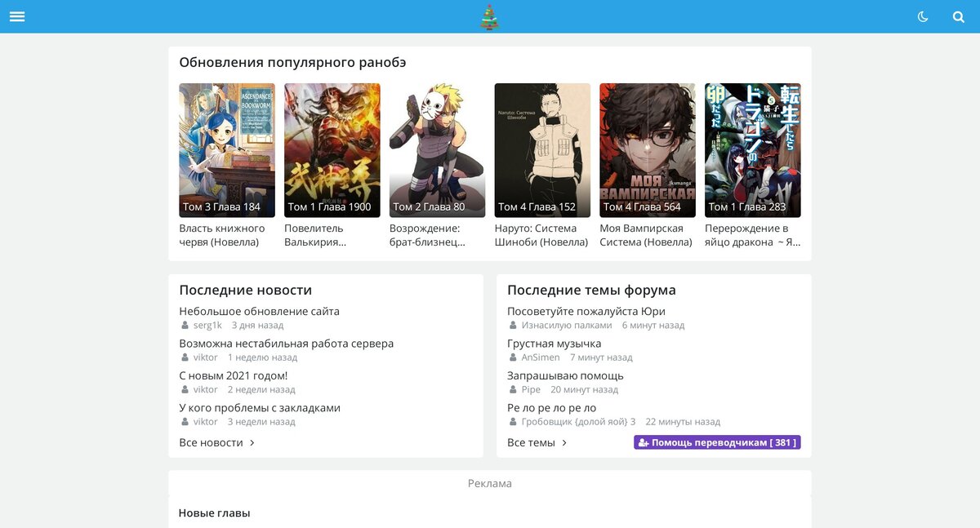Open the 'Грустная музычка' forum topic

click(x=555, y=343)
